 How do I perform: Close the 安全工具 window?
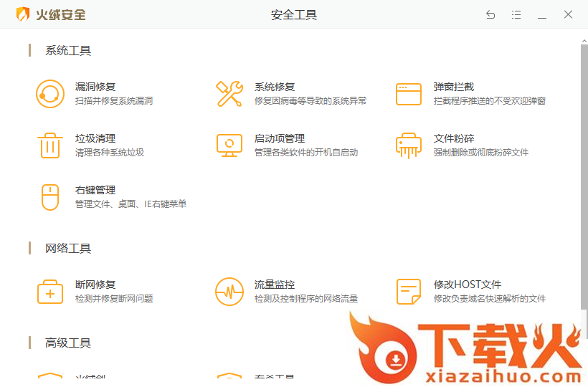(x=568, y=14)
